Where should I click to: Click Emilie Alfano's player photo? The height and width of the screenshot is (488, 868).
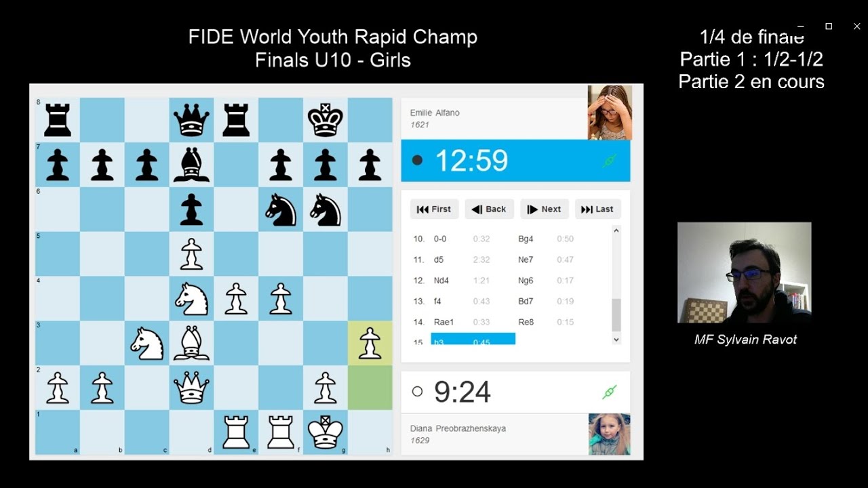[610, 113]
